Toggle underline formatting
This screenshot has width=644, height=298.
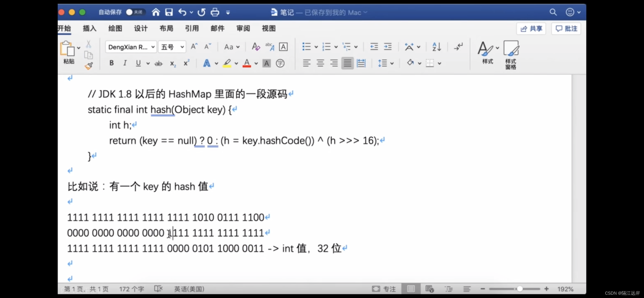[x=138, y=63]
